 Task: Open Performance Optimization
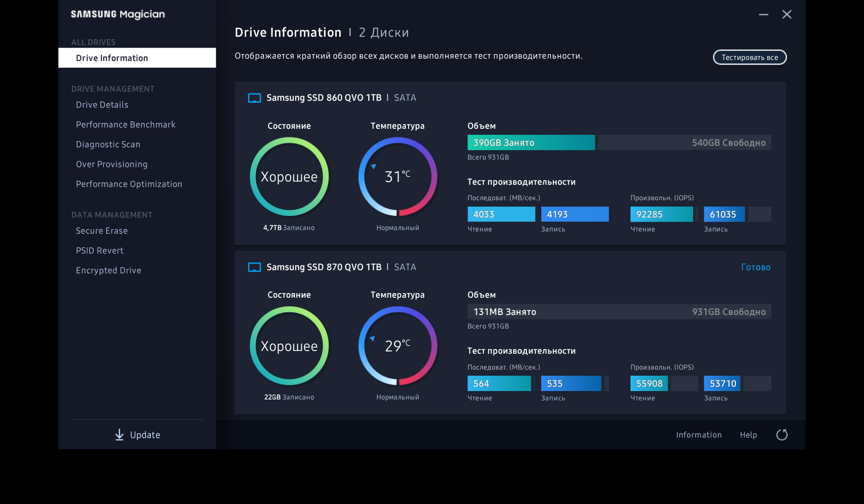point(129,184)
